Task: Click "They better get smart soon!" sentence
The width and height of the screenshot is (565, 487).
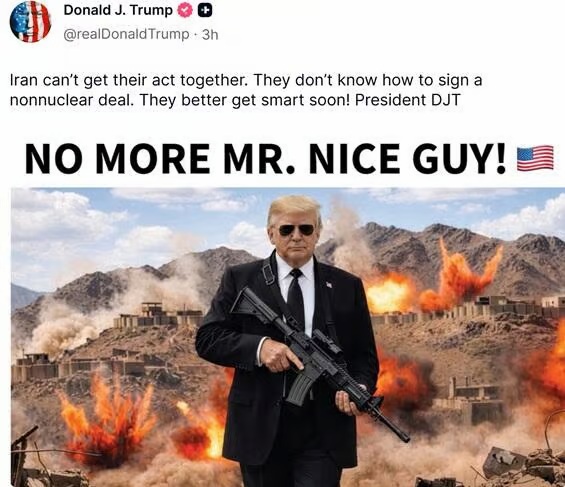Action: click(245, 100)
